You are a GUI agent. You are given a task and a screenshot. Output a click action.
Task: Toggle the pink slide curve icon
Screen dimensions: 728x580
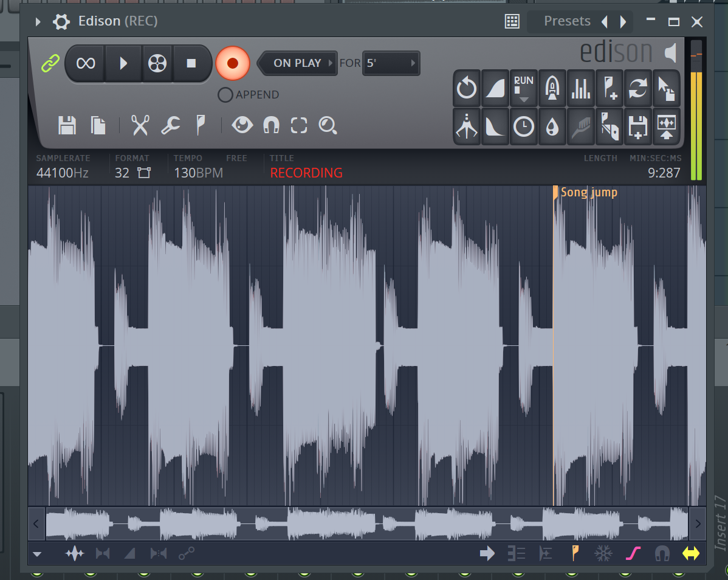tap(633, 553)
